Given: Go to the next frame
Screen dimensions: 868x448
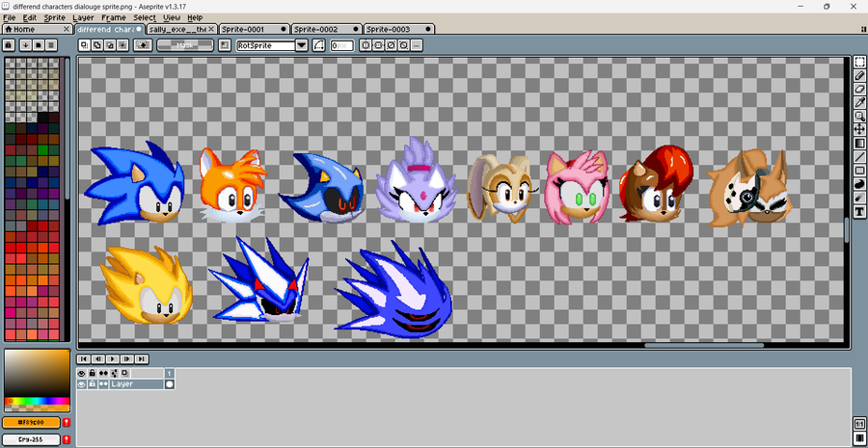Looking at the screenshot, I should [127, 359].
